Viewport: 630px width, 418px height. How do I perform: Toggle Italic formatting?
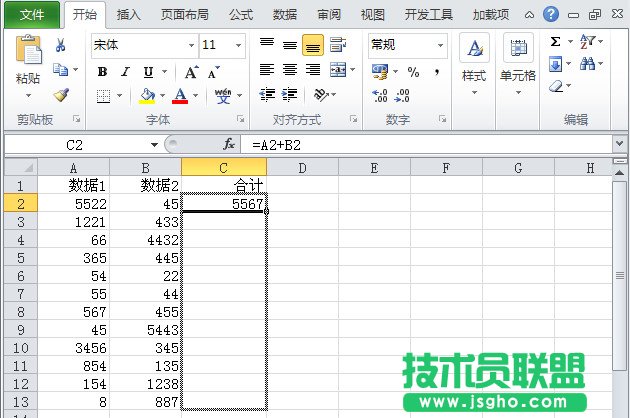coord(125,72)
